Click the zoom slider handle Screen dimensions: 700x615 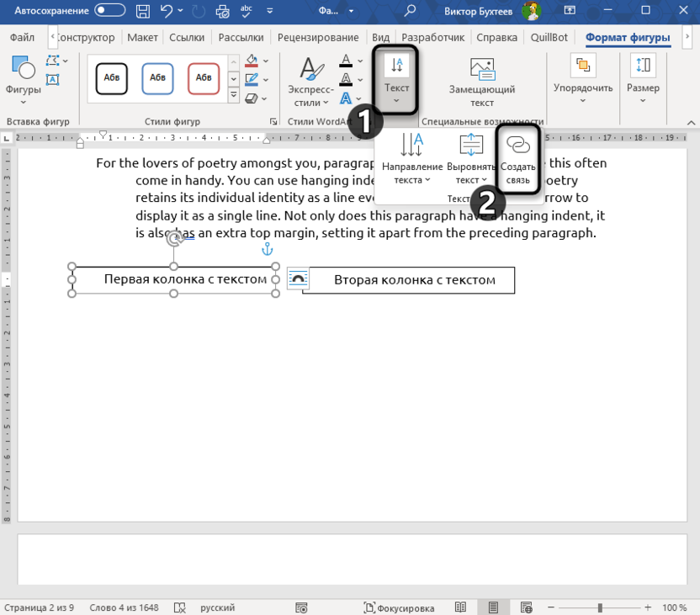click(x=600, y=607)
